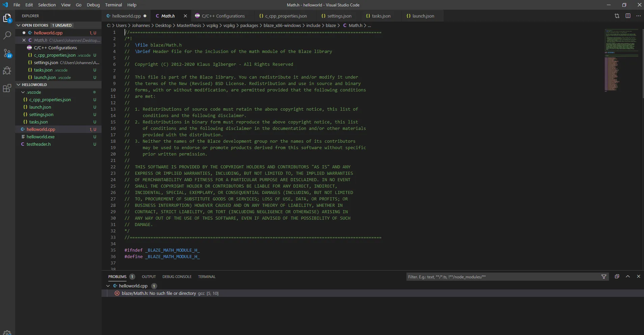Open the Masterthesis breadcrumb segment
Viewport: 644px width, 335px height.
pos(189,25)
